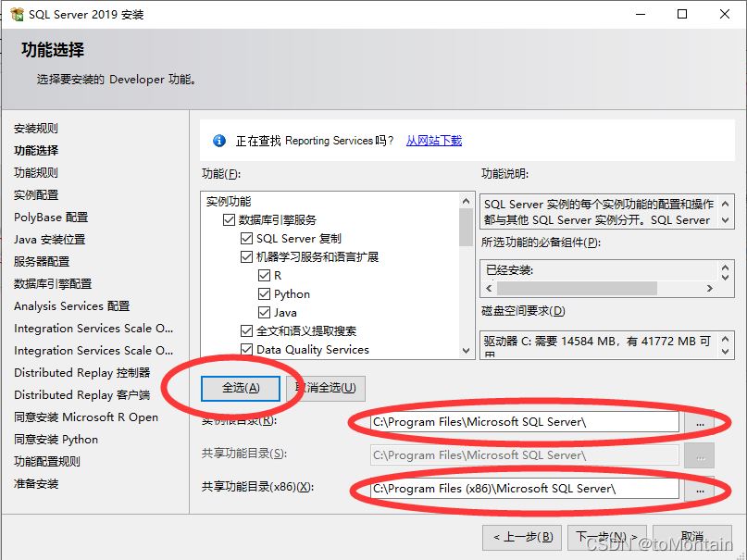Click the 取消全选(U) button

(326, 388)
